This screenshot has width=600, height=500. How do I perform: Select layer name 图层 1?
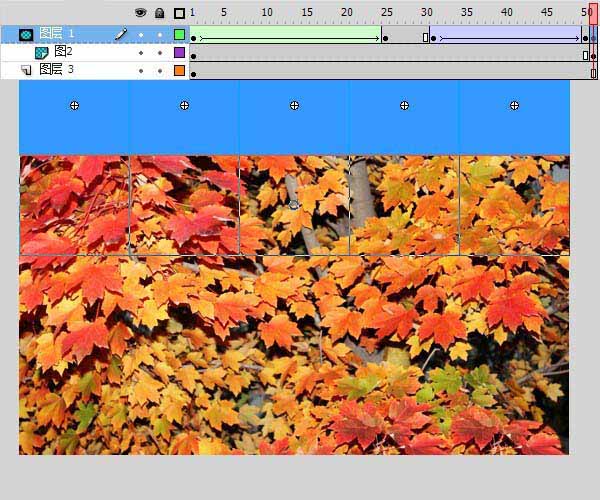(57, 34)
